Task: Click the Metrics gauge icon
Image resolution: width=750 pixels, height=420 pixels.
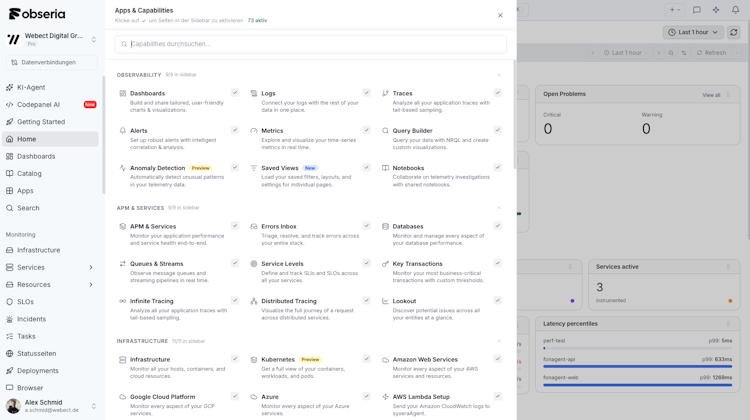Action: [254, 131]
